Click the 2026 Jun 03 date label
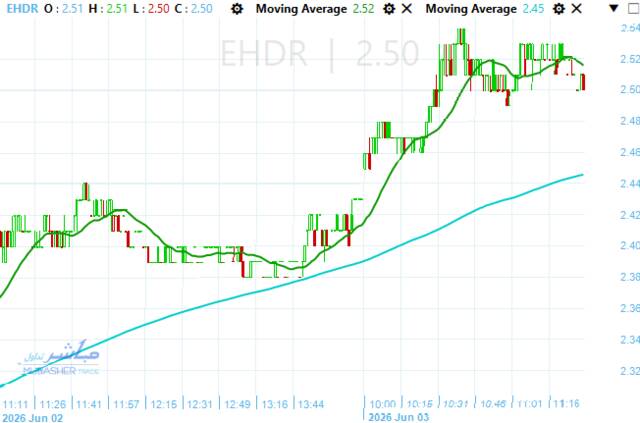This screenshot has height=423, width=640. pyautogui.click(x=398, y=418)
